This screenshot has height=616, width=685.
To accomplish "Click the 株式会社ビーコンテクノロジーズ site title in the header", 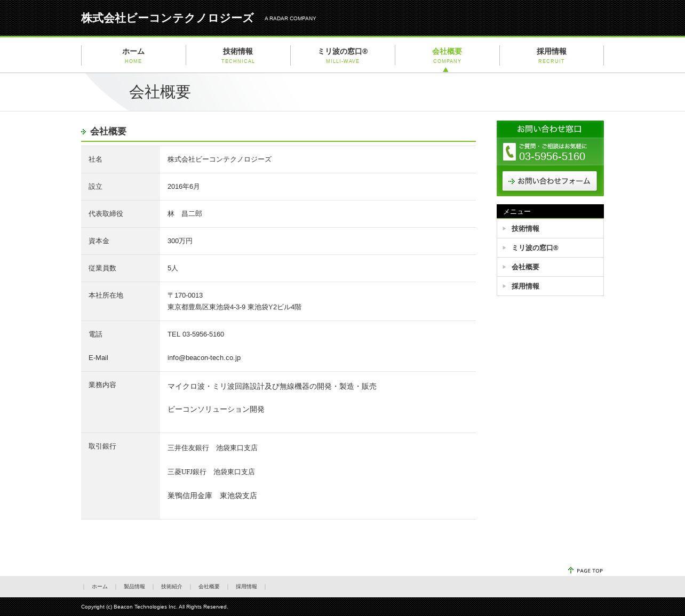I will click(x=167, y=18).
